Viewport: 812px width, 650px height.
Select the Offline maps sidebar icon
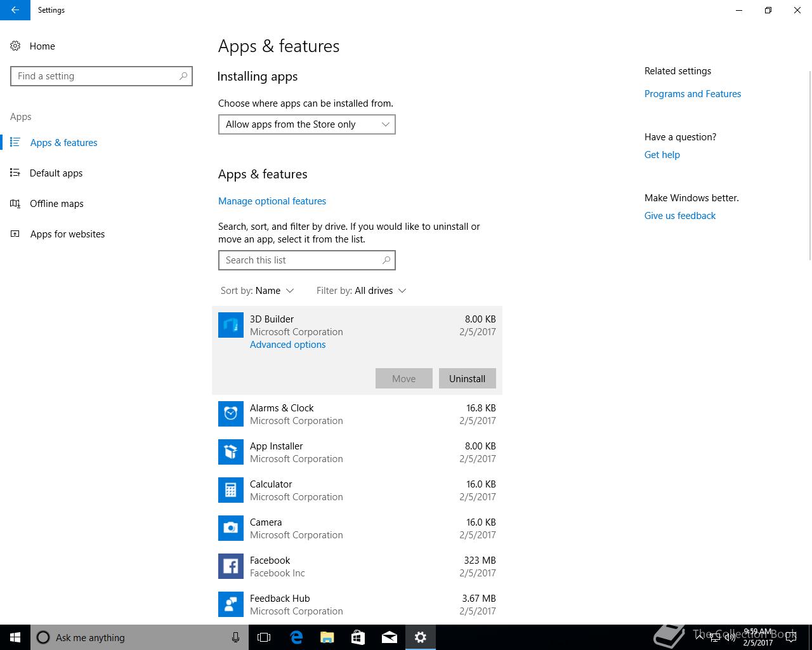(x=15, y=203)
